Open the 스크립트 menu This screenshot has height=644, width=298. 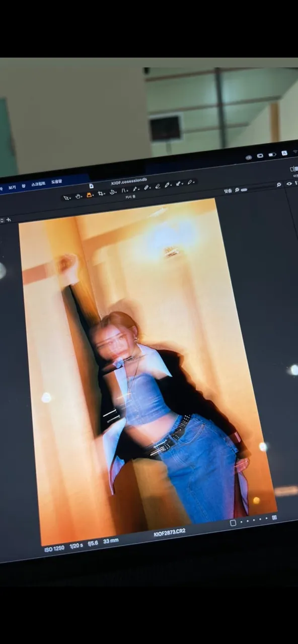(x=38, y=184)
